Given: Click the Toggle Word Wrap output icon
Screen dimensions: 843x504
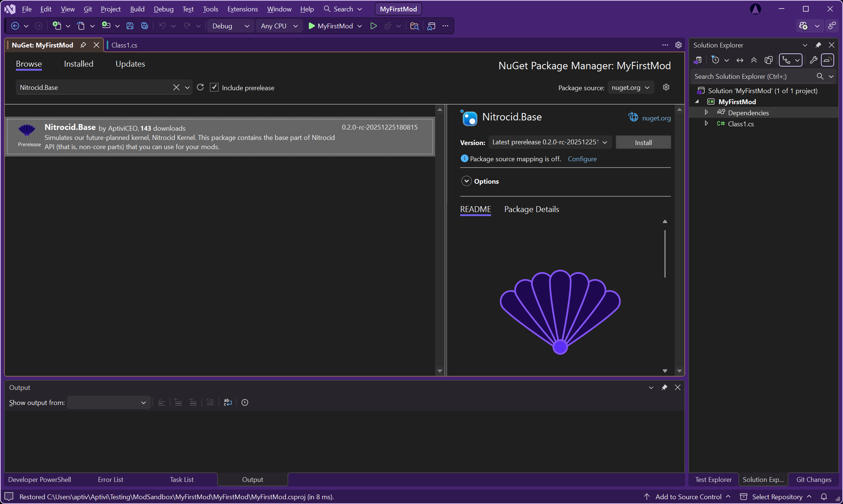Looking at the screenshot, I should [227, 402].
